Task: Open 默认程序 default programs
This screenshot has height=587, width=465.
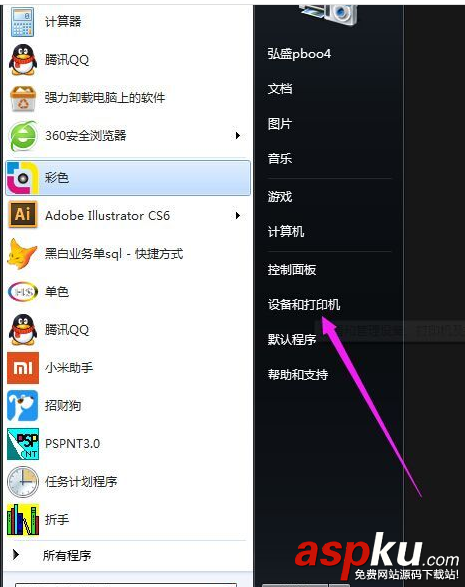Action: pyautogui.click(x=292, y=340)
